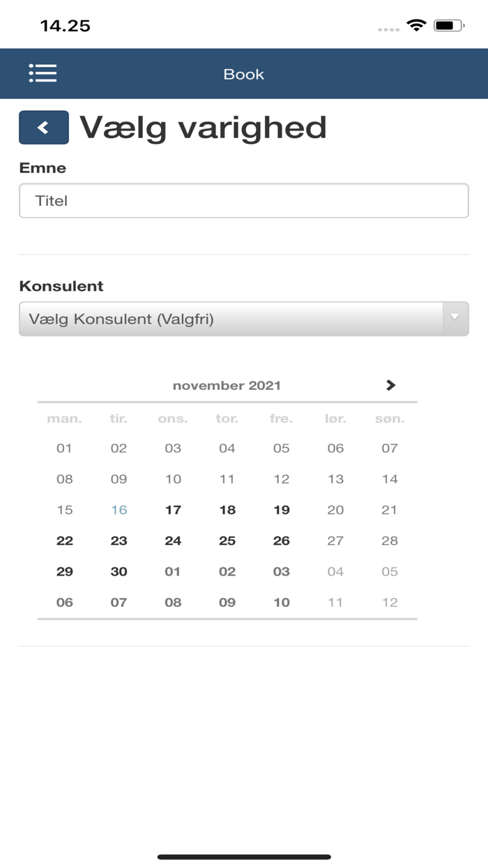Select the highlighted date 16
Screen dimensions: 488x868
coord(119,510)
